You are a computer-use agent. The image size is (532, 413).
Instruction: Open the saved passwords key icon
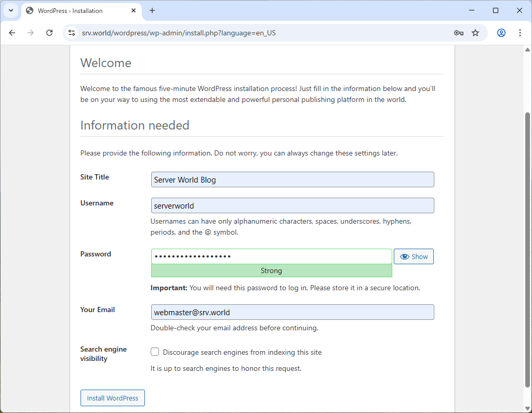tap(458, 32)
